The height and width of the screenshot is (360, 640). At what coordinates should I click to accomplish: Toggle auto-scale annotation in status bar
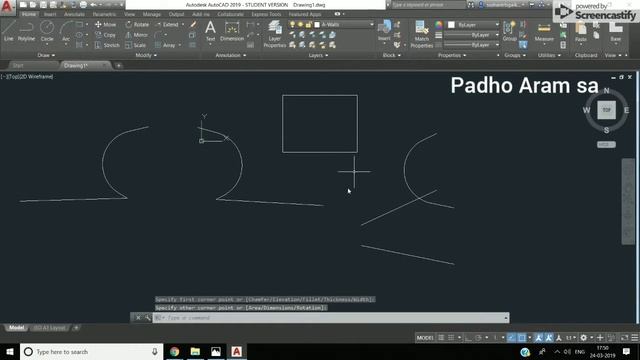549,338
